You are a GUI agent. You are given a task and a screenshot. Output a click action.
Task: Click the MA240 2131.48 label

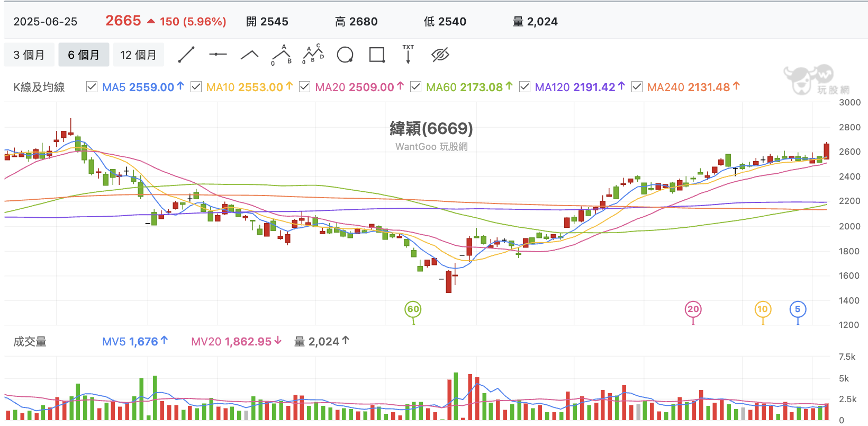(693, 87)
